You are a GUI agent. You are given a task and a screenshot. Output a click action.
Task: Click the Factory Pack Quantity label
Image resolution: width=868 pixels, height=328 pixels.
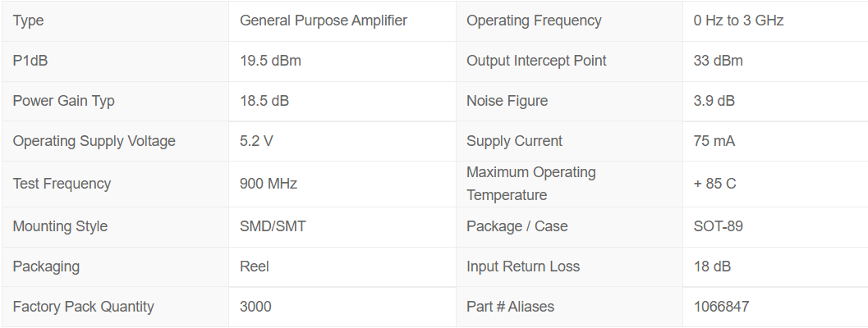tap(83, 307)
